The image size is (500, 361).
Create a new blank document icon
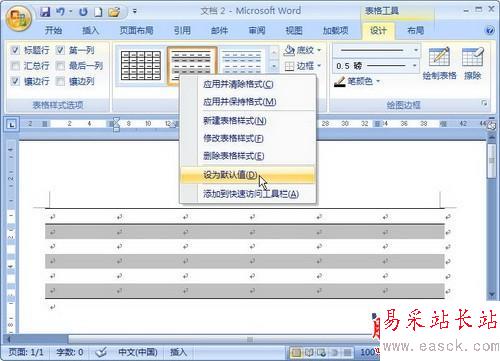tap(98, 12)
